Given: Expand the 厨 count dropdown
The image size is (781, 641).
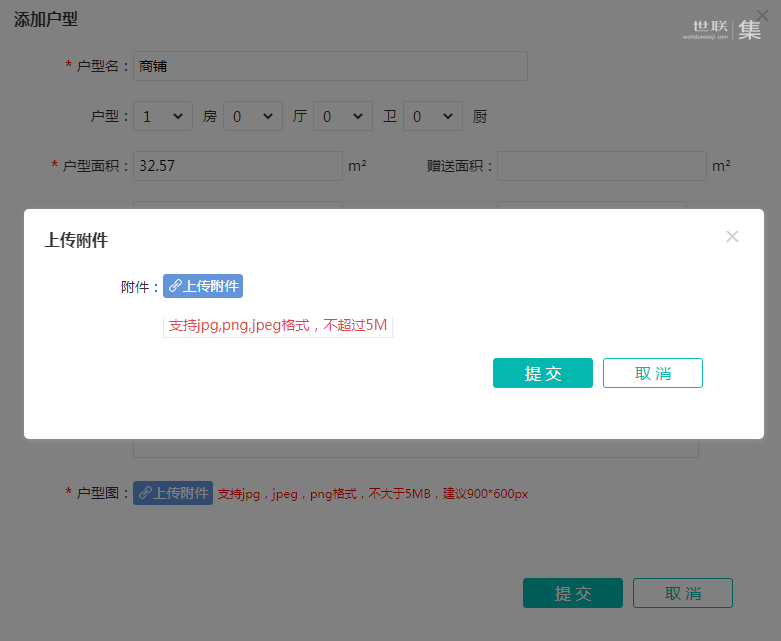Looking at the screenshot, I should pos(433,116).
